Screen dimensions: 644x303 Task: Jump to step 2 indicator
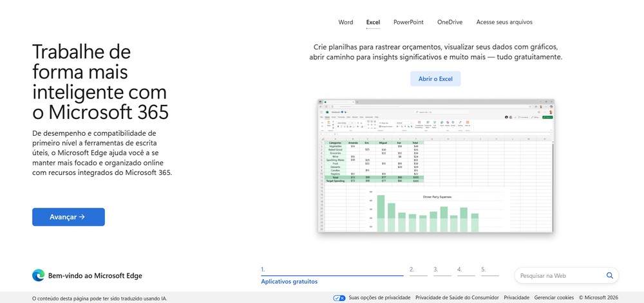click(x=418, y=271)
